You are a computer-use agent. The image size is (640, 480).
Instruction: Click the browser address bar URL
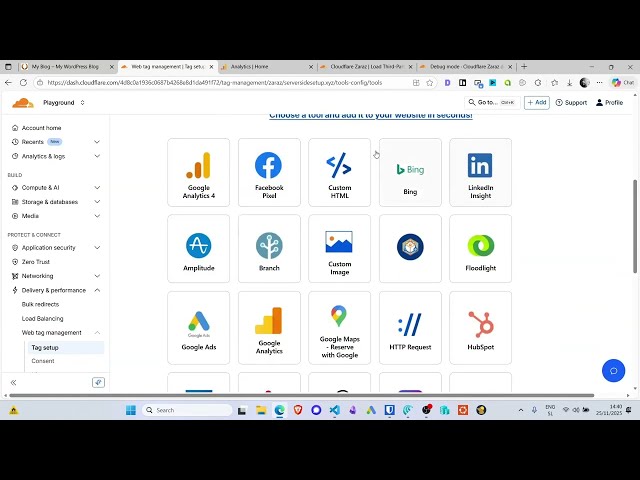(214, 83)
